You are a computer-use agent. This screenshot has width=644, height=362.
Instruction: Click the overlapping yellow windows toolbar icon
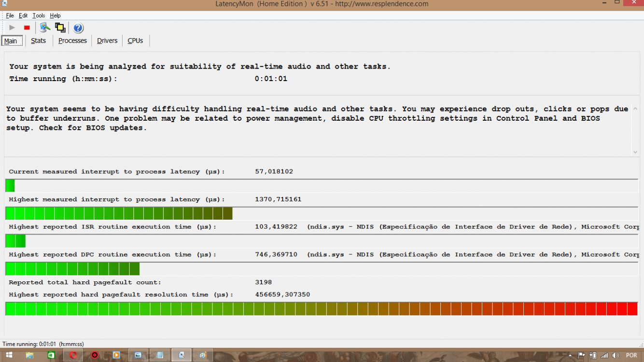click(60, 28)
